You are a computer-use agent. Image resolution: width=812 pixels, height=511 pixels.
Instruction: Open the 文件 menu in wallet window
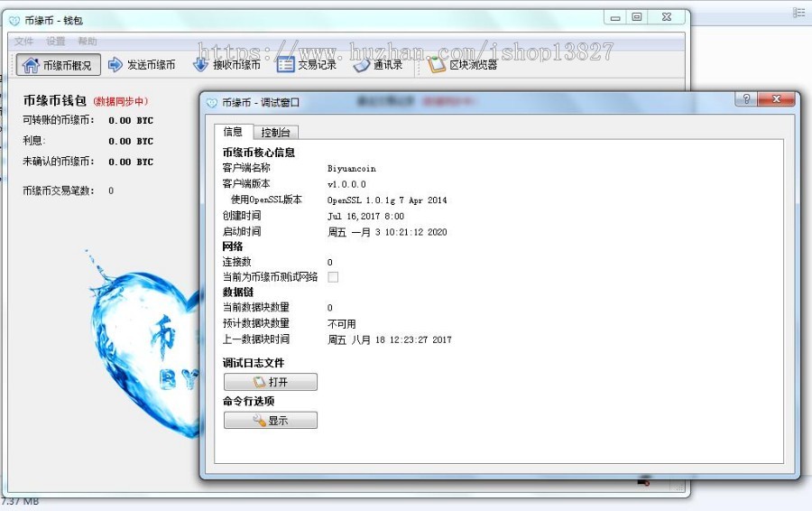point(23,41)
